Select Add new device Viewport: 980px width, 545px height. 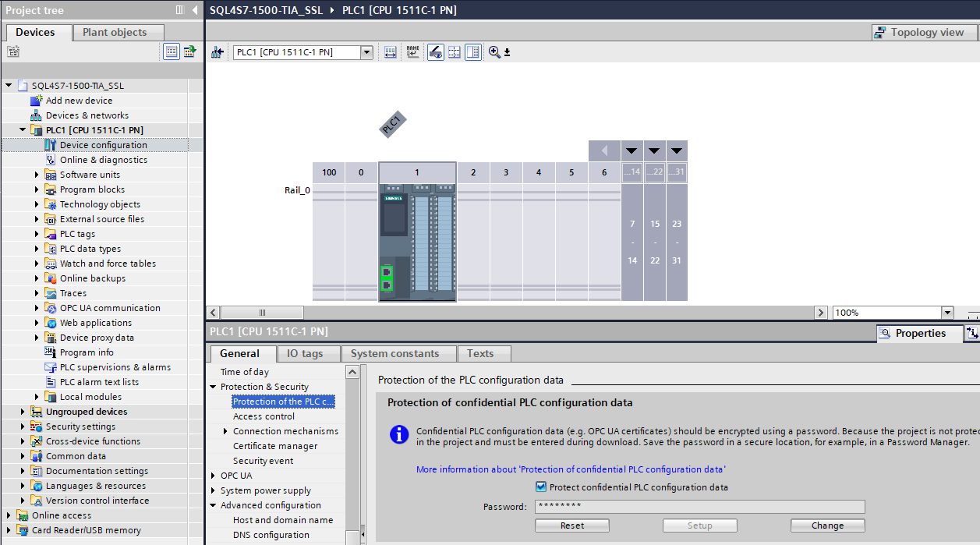79,101
